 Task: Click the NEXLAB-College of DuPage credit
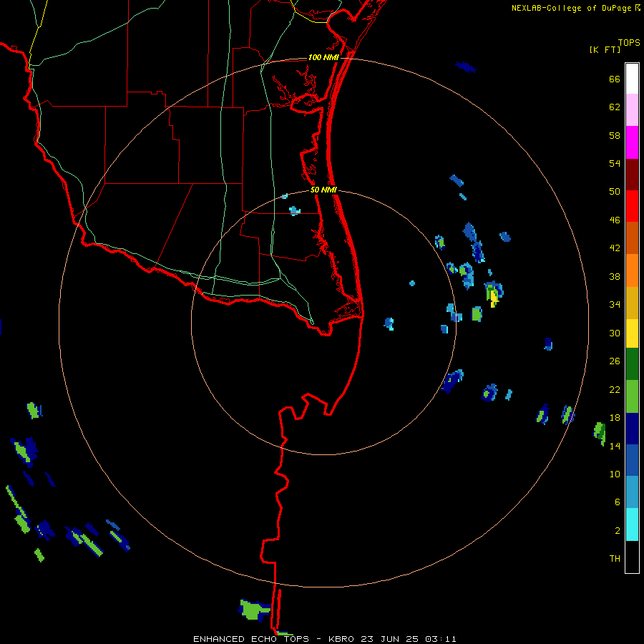[x=575, y=8]
